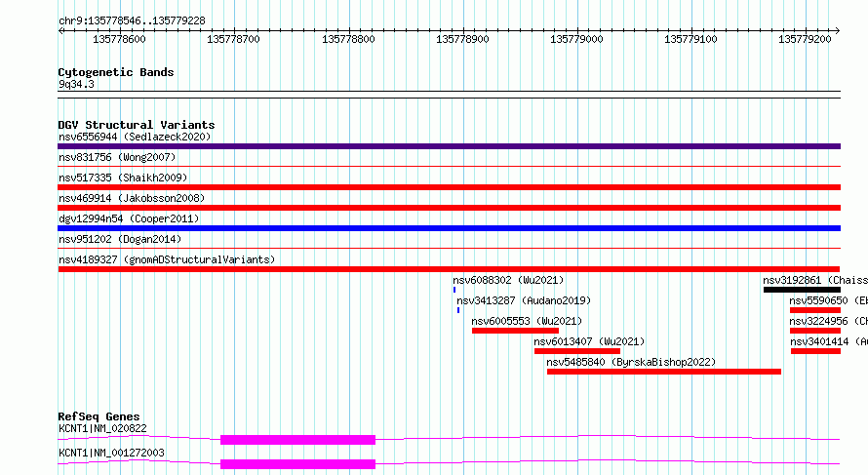Screen dimensions: 868x475
Task: Click the nsv6088302 (Wu2021) label
Action: point(508,280)
